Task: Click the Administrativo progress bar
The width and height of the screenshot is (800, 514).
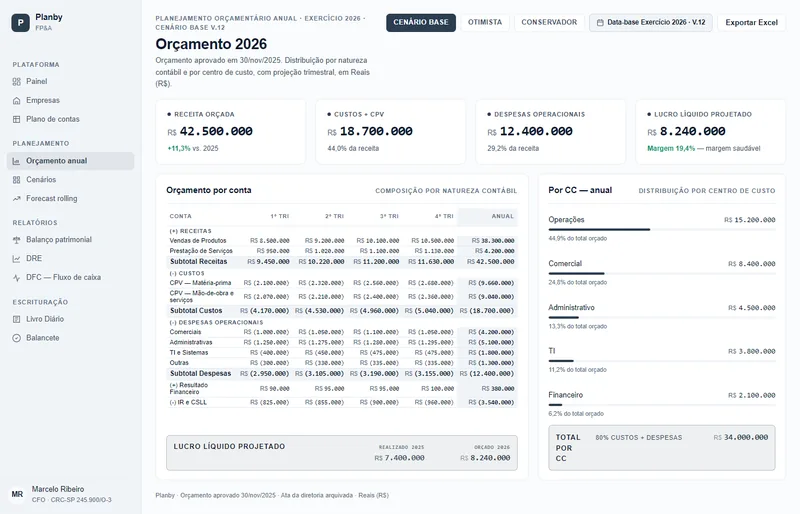Action: (x=662, y=317)
